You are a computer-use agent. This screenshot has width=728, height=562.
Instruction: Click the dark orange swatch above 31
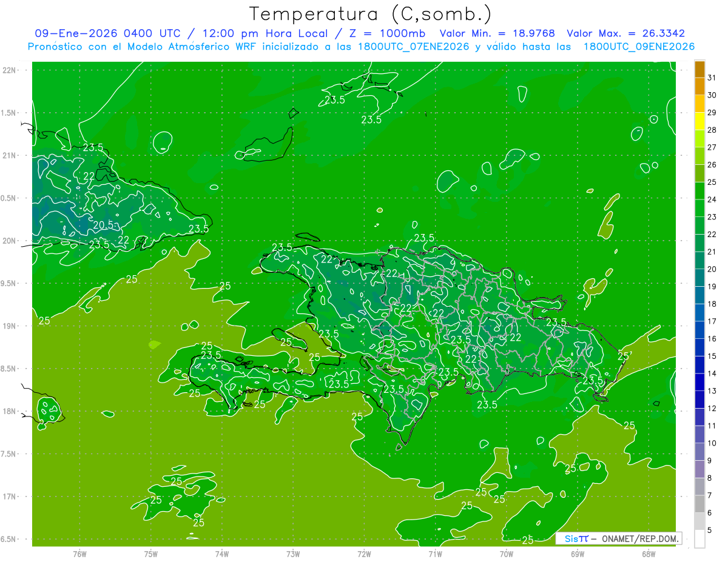(699, 69)
